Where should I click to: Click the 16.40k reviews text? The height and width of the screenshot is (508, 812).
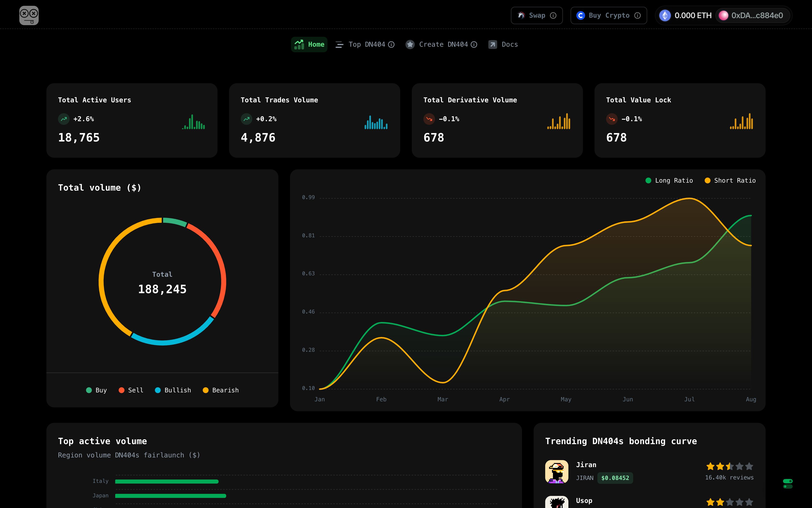(x=729, y=478)
